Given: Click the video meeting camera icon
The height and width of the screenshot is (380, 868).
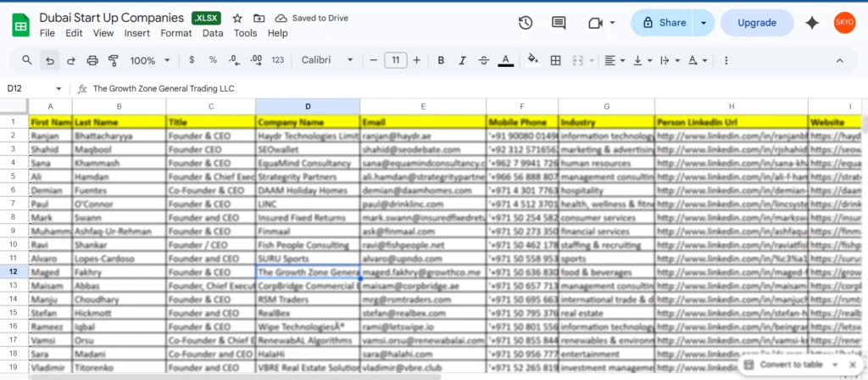Looking at the screenshot, I should point(595,23).
